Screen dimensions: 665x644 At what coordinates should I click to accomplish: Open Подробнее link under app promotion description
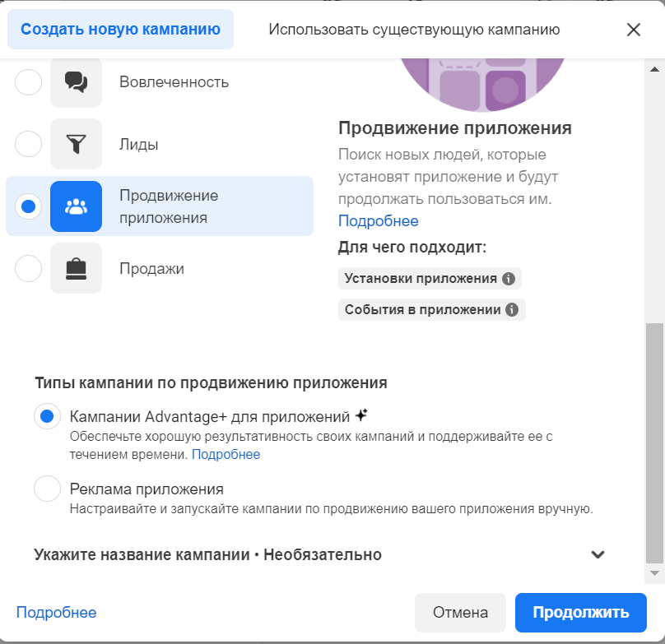point(378,221)
